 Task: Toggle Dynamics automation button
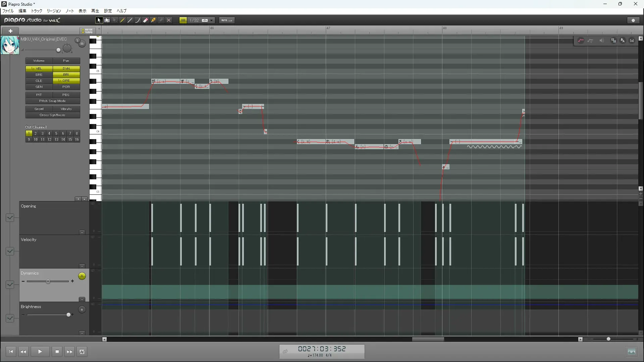82,276
